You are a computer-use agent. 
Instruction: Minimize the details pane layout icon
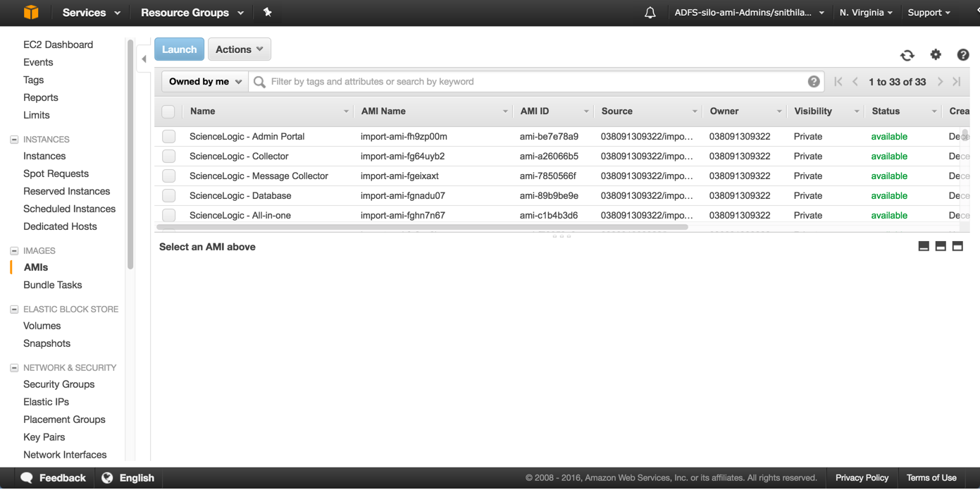(x=924, y=246)
